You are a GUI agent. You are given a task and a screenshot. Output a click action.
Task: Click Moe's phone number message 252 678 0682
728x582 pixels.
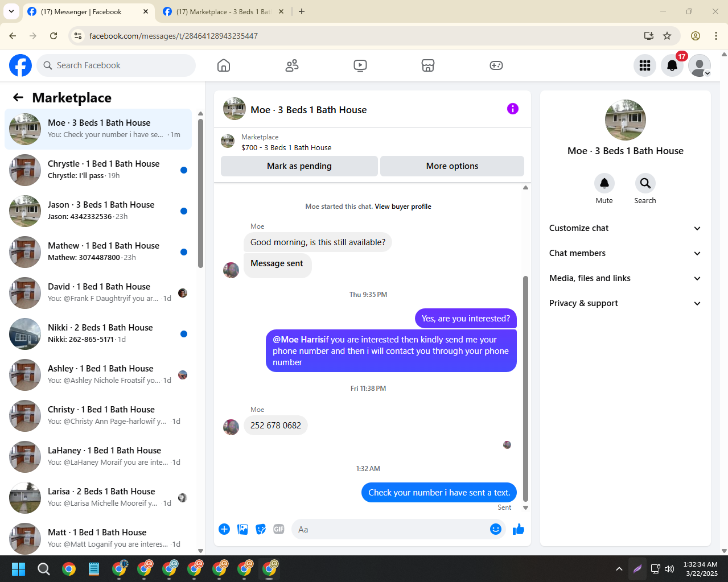point(275,426)
